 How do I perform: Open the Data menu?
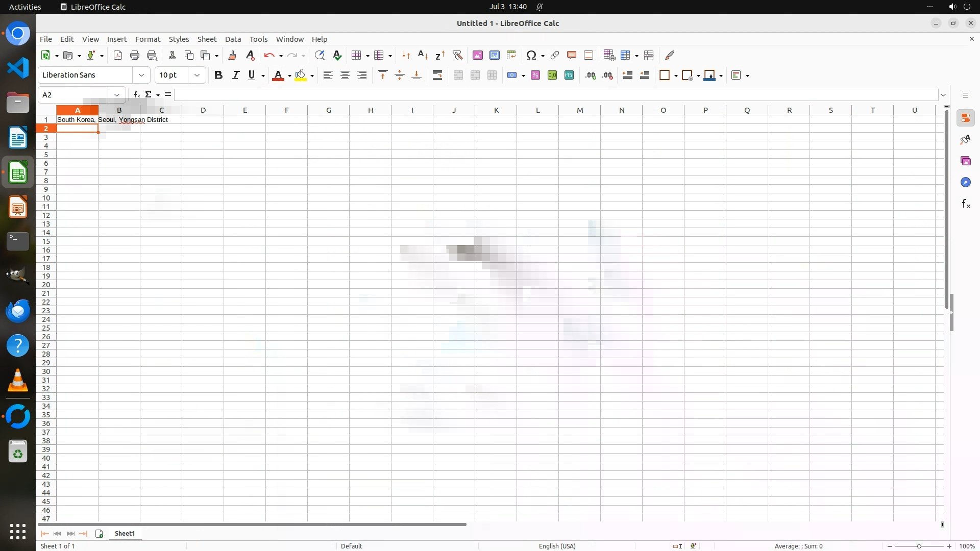click(233, 39)
